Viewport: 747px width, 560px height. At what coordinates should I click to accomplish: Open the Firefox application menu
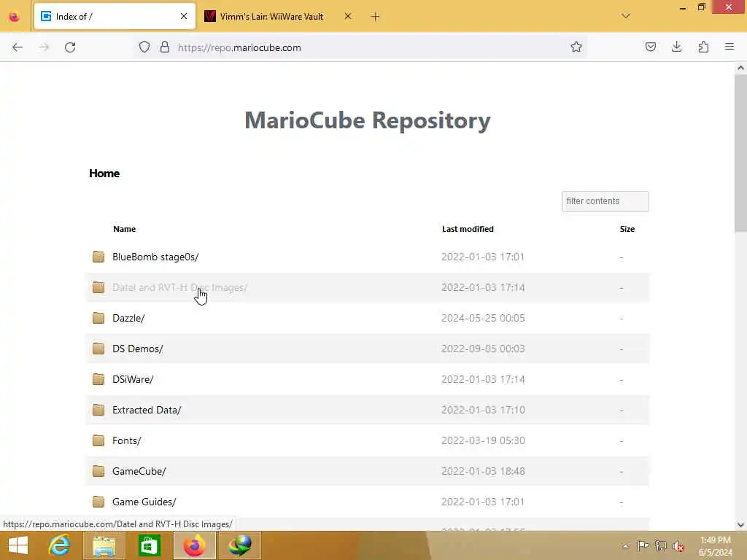click(x=729, y=47)
